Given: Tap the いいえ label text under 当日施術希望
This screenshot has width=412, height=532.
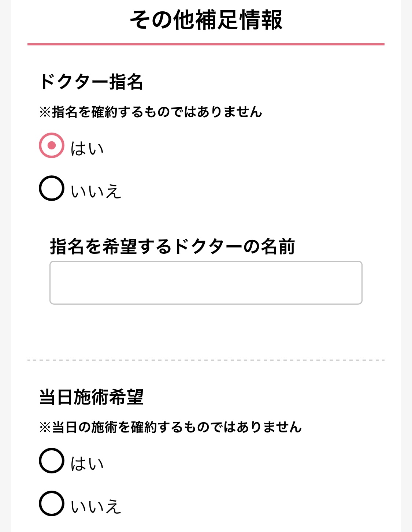Looking at the screenshot, I should point(96,507).
